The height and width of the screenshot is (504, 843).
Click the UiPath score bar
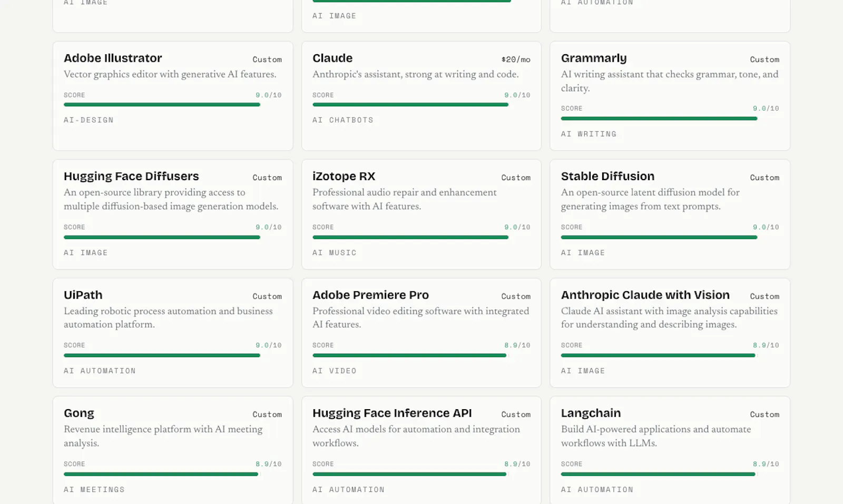pyautogui.click(x=173, y=355)
